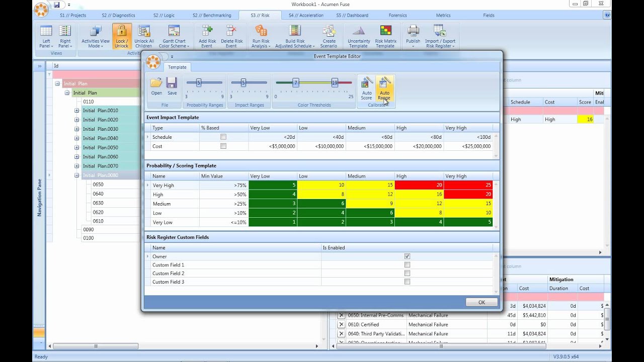Open the Left Panel menu

pyautogui.click(x=46, y=36)
